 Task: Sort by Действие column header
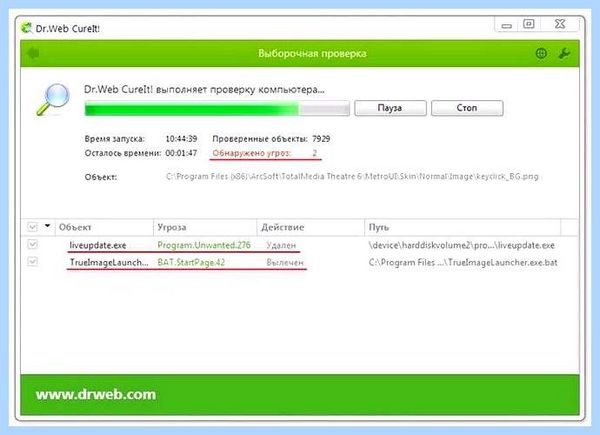coord(311,227)
